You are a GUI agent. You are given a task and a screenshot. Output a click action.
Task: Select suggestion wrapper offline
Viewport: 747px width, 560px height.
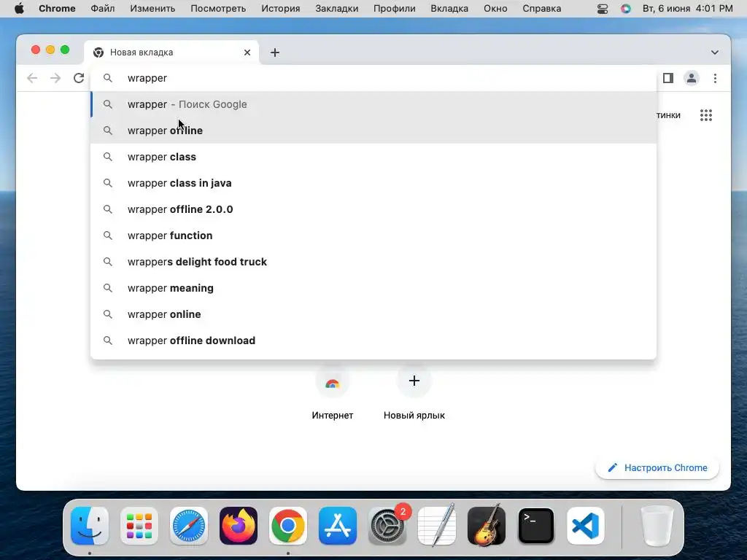tap(373, 131)
